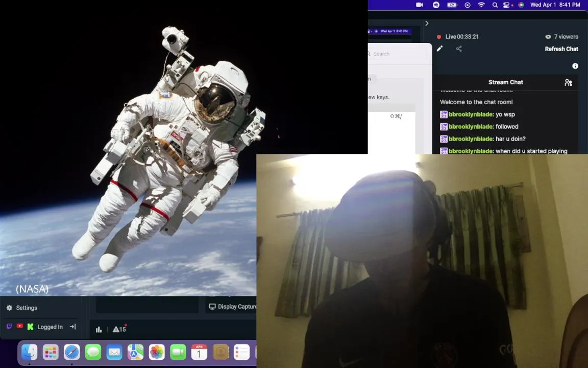The height and width of the screenshot is (368, 588).
Task: Open FaceTime from the Dock
Action: 178,352
